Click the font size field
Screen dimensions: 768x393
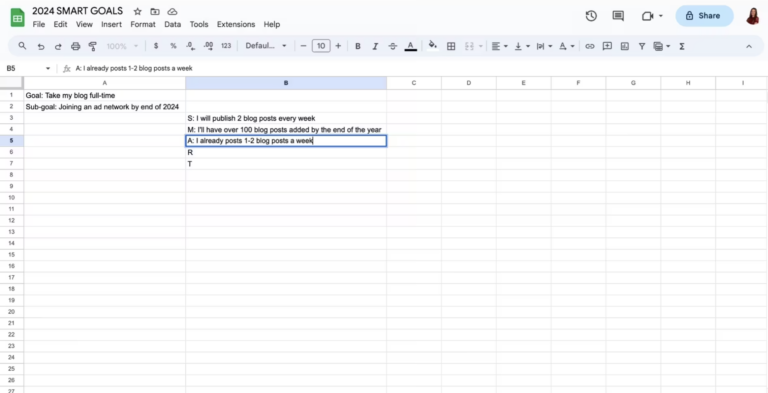(x=321, y=46)
